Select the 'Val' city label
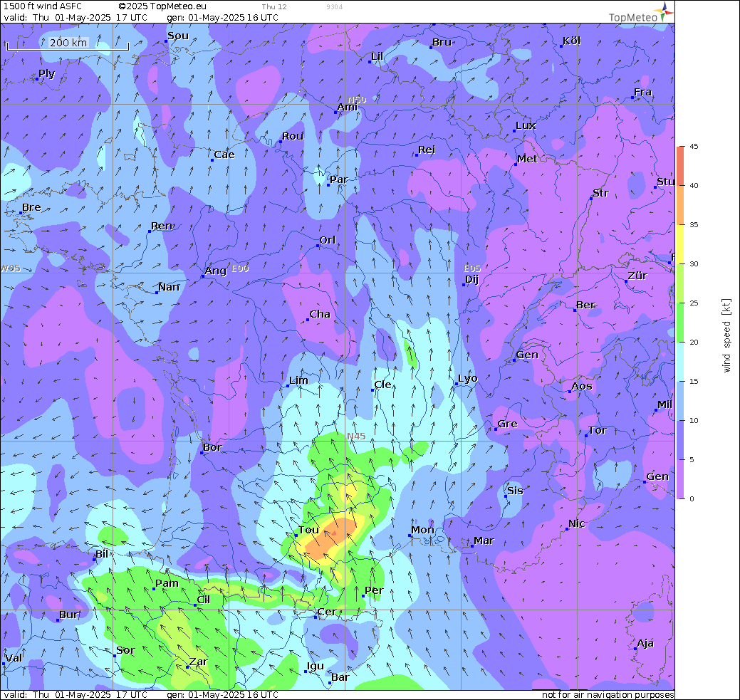 (14, 659)
